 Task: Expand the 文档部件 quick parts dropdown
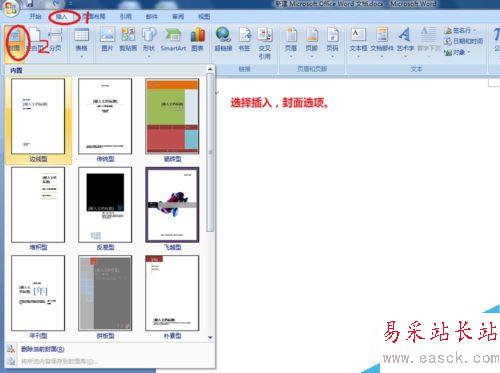click(x=382, y=43)
